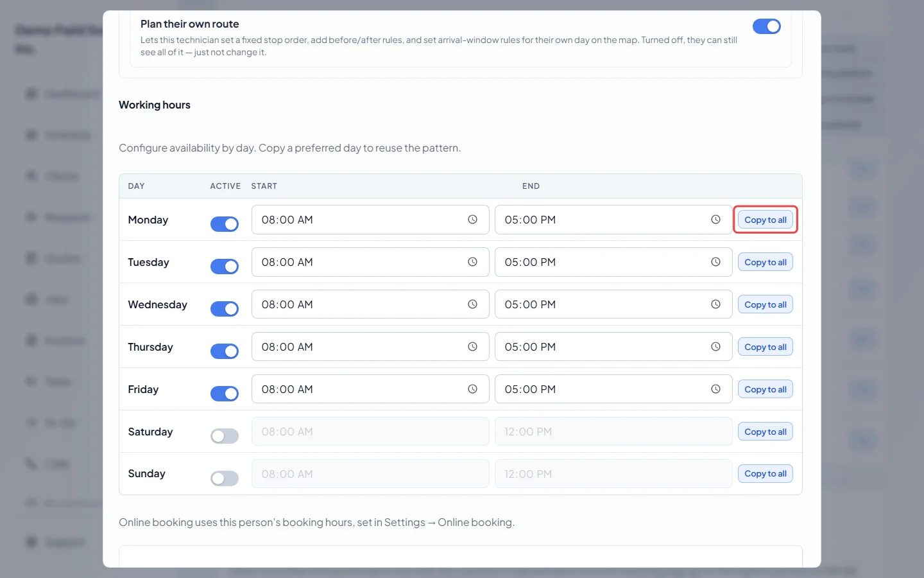Open the Wednesday start time clock picker
The image size is (924, 578).
click(472, 304)
